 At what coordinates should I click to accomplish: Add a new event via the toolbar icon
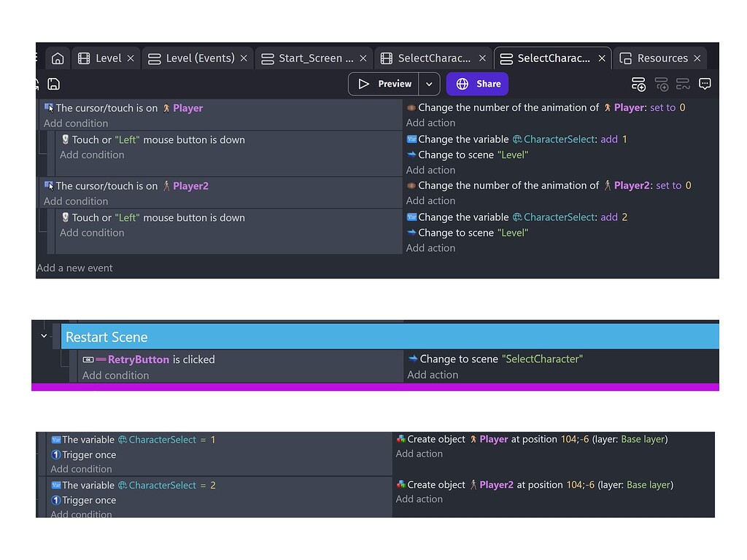pos(638,84)
